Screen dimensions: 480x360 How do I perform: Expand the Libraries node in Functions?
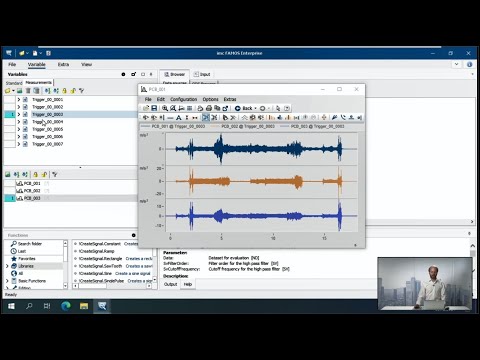point(7,266)
